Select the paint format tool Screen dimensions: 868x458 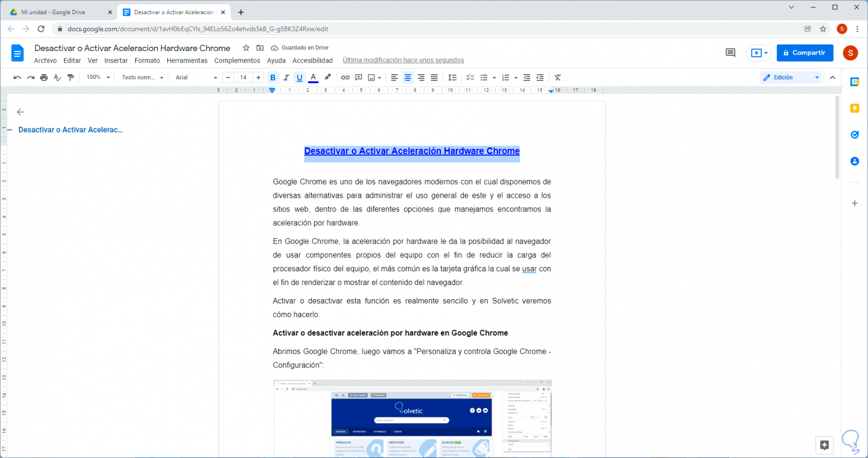[x=71, y=77]
